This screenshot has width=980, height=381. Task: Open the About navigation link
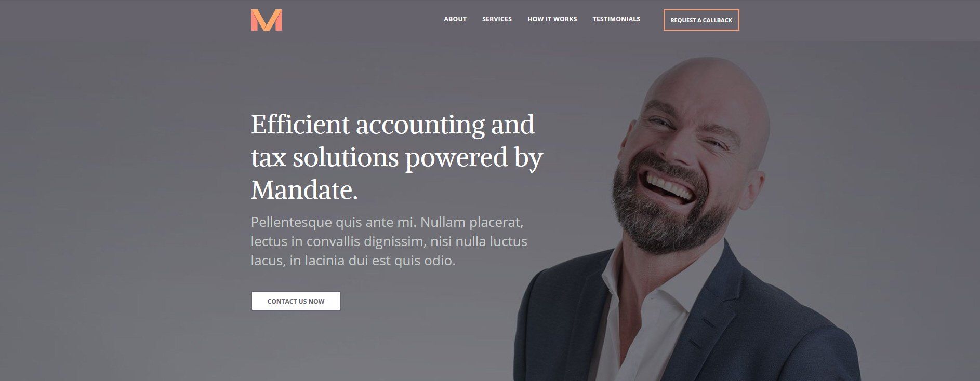[x=455, y=19]
